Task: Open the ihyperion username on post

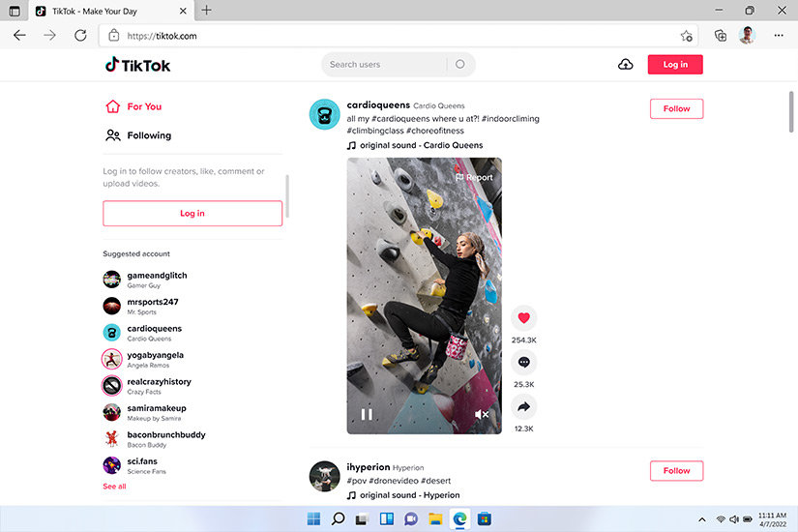Action: point(369,467)
